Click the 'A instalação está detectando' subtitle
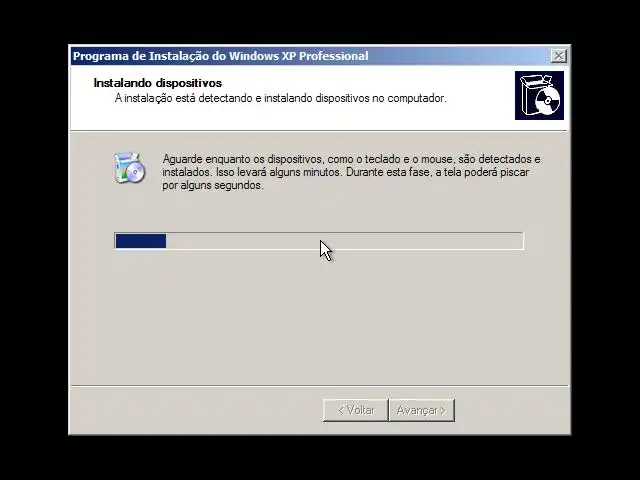Screen dimensions: 640x480 280,98
